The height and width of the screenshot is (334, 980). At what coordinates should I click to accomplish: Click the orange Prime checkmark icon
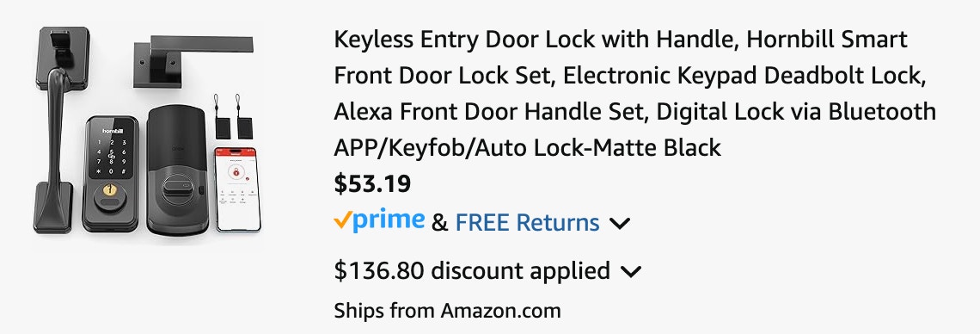pos(342,220)
